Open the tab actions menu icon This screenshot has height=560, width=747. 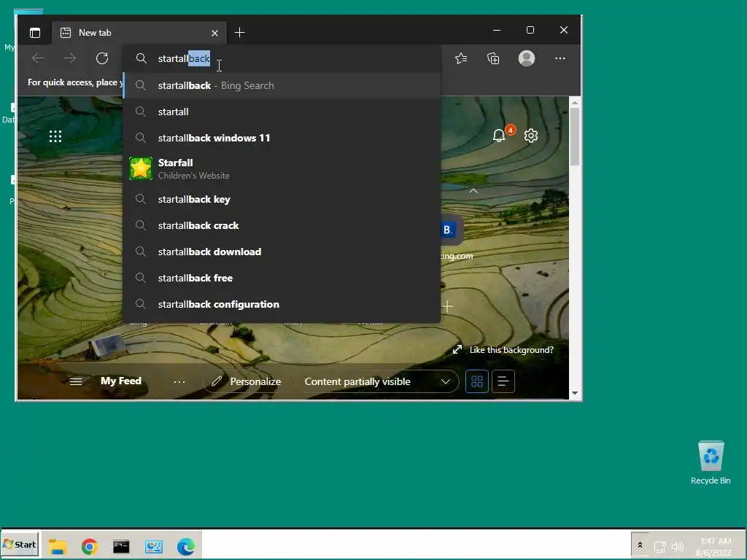point(35,33)
